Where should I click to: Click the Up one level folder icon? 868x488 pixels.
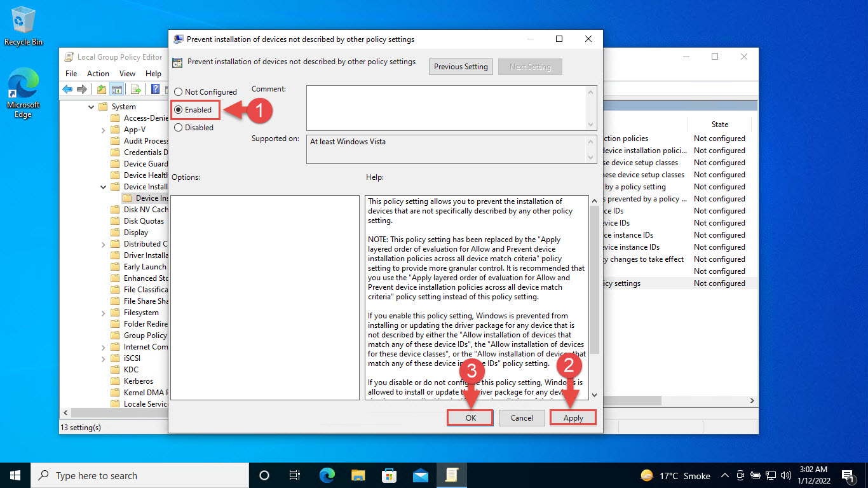click(102, 89)
